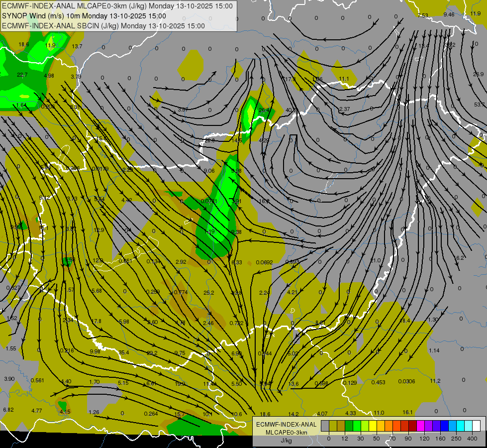Image resolution: width=487 pixels, height=448 pixels.
Task: Click the 5.50 value on the map
Action: 237,384
